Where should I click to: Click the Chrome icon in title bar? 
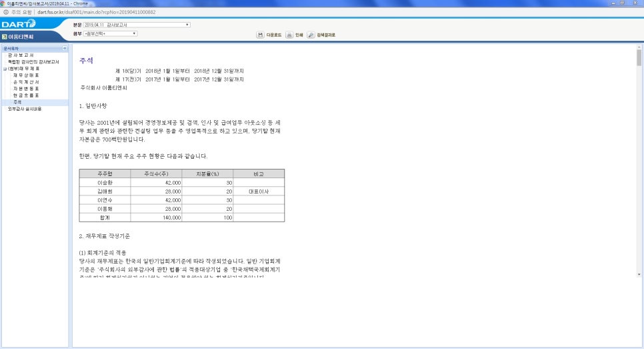point(3,3)
